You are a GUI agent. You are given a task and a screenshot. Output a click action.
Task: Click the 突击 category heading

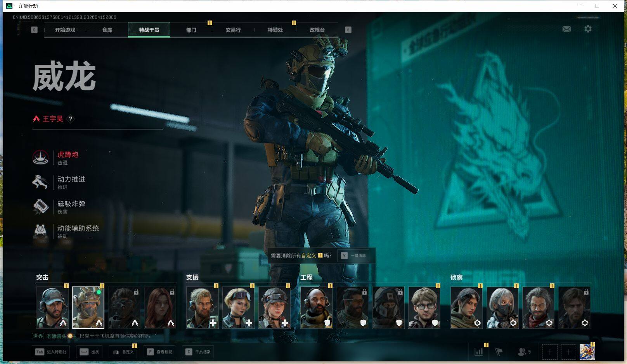click(42, 278)
